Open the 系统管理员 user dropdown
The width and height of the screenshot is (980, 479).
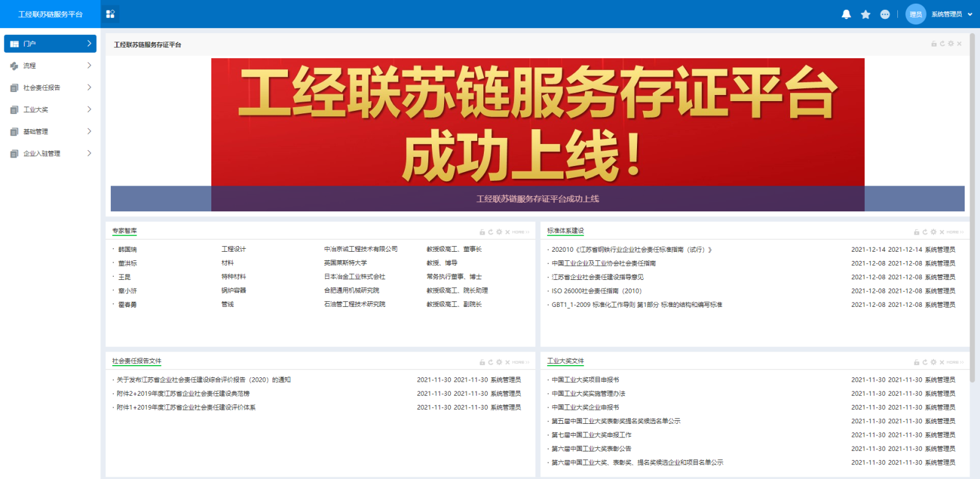[x=951, y=14]
